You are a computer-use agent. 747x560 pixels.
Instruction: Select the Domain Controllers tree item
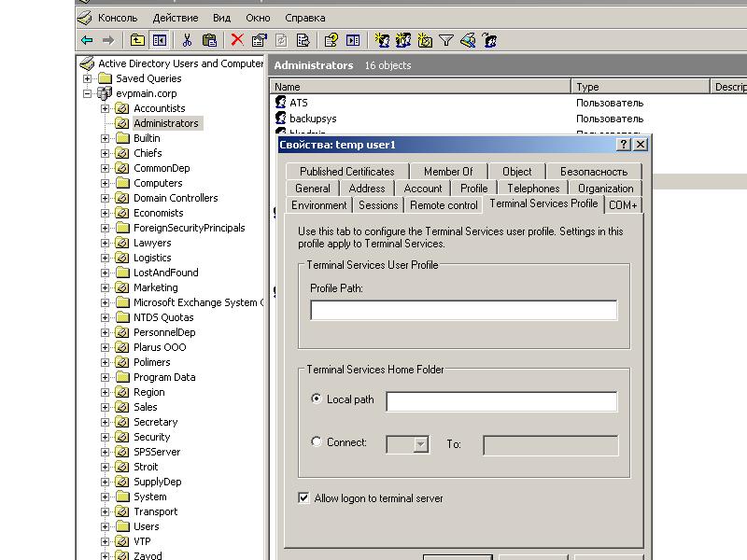(x=175, y=198)
